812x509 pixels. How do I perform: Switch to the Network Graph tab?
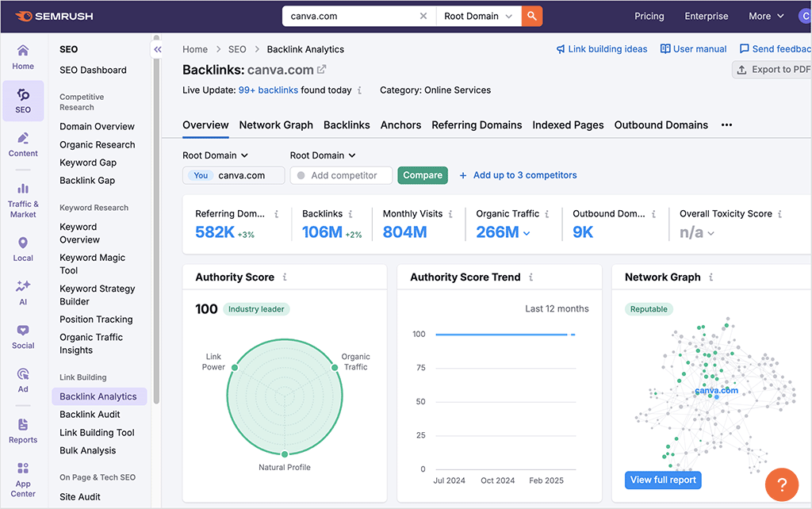click(276, 124)
